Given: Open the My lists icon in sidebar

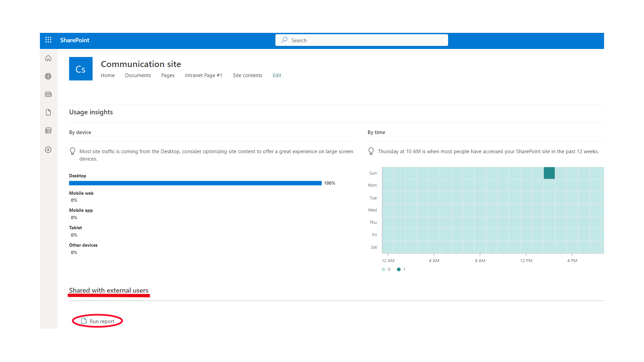Looking at the screenshot, I should (x=48, y=130).
